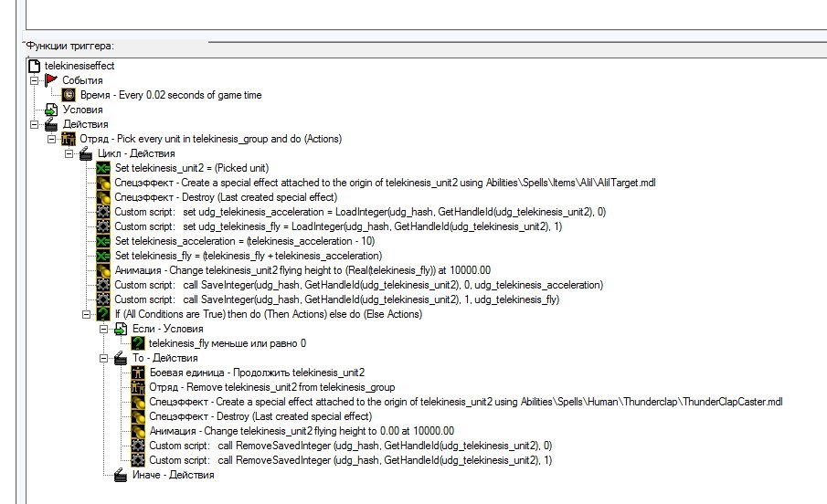Click the Иначе - Действия clapperboard icon
Viewport: 827px width, 504px height.
click(121, 475)
